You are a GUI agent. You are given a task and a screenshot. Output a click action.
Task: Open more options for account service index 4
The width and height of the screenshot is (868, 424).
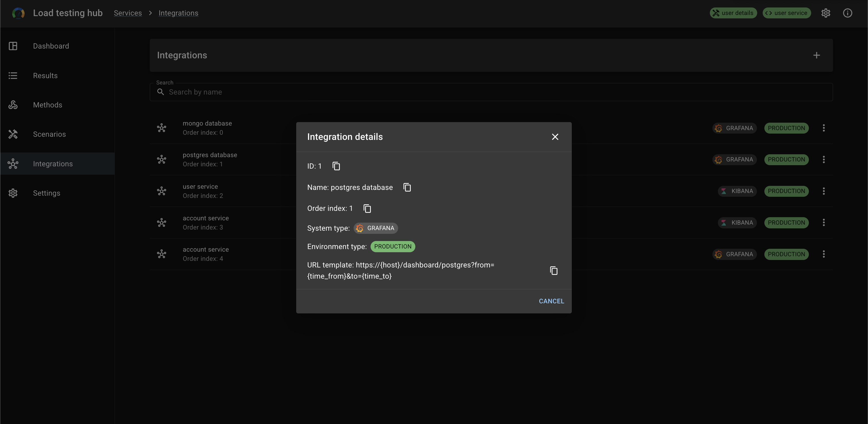click(824, 254)
